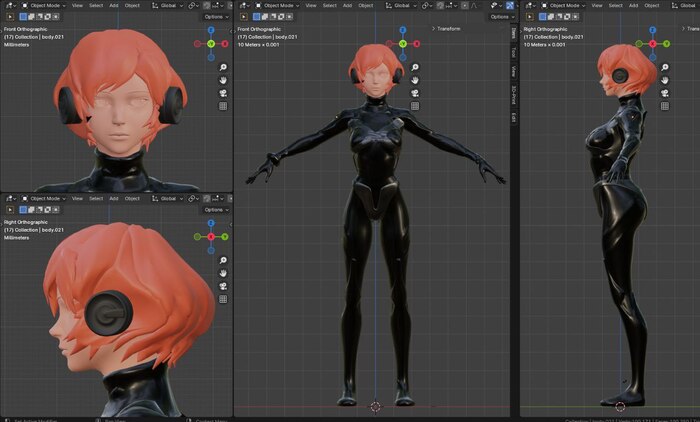Open Select menu in center viewport
The height and width of the screenshot is (422, 700).
329,5
